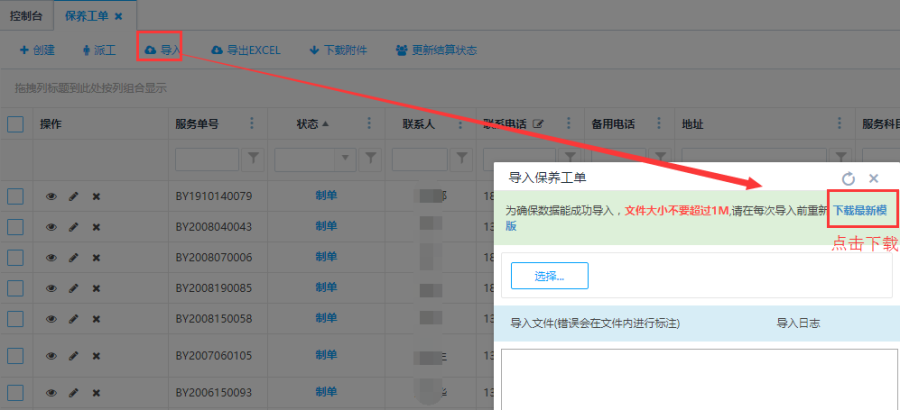Click the 派工 dispatch button
This screenshot has width=900, height=410.
(99, 49)
